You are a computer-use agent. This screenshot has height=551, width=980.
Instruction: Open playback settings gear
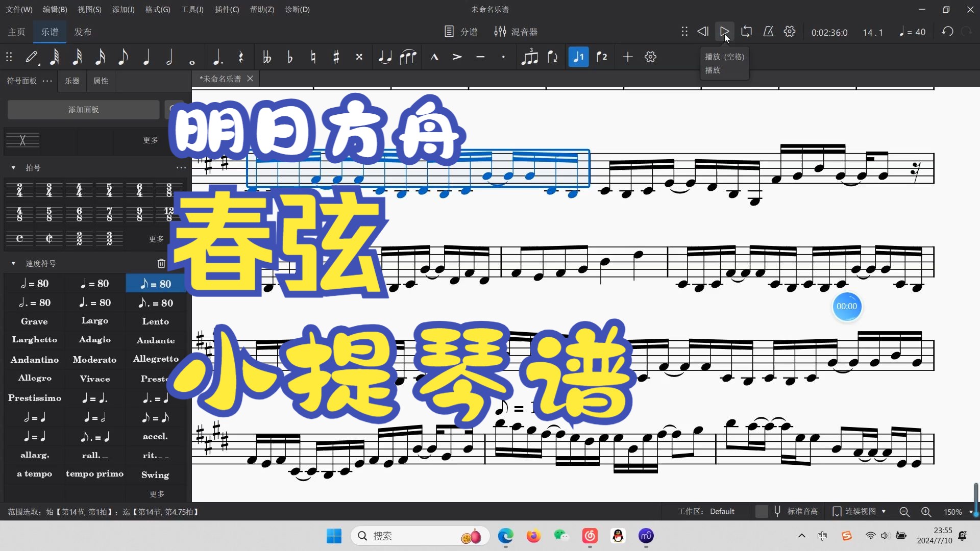click(x=790, y=32)
